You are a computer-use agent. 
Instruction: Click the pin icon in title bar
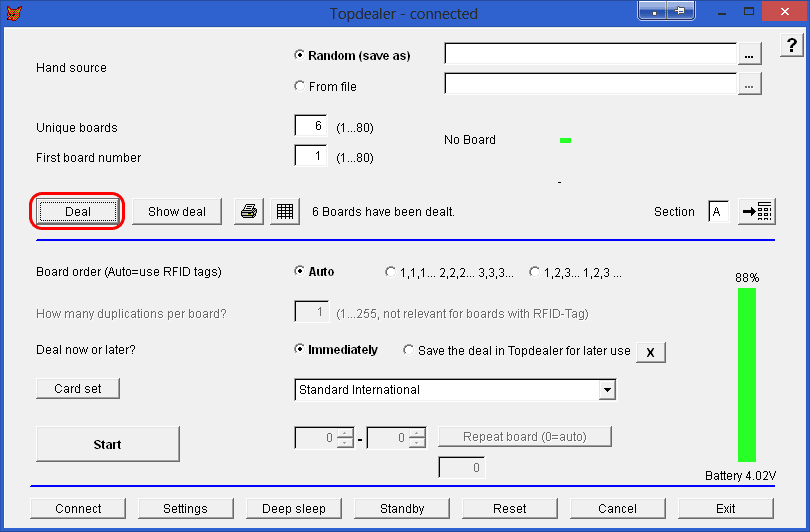(x=680, y=11)
